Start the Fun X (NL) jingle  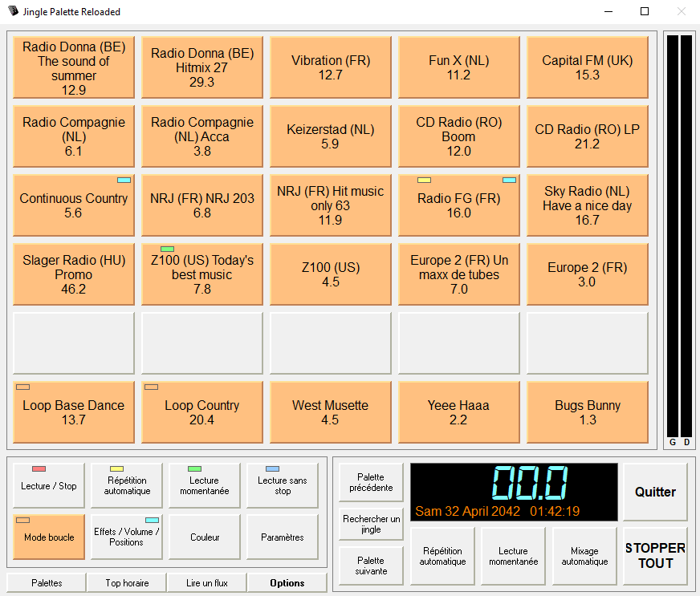point(459,67)
